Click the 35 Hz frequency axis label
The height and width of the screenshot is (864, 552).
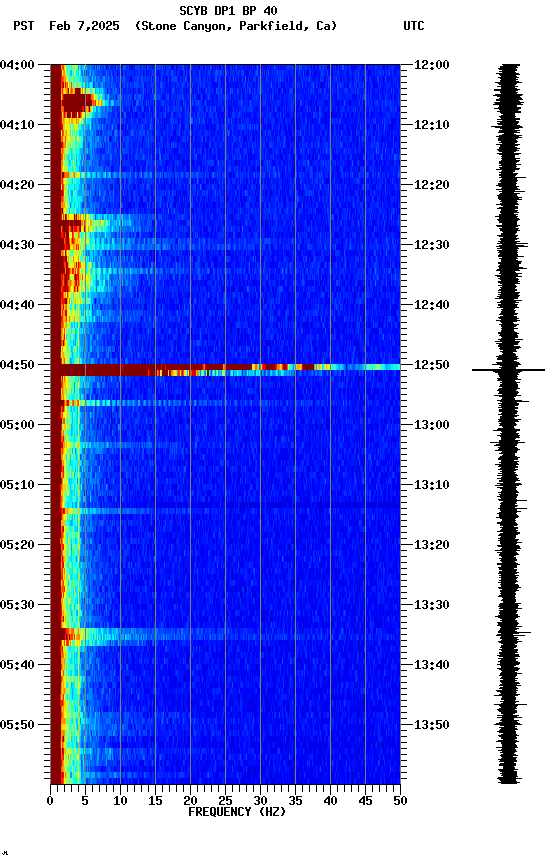295,801
